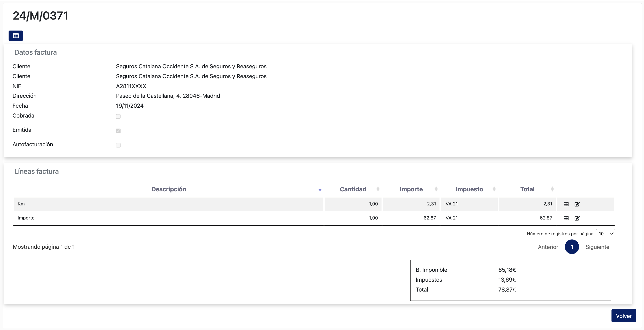
Task: Click the blue table icon below invoice number
Action: (x=16, y=36)
